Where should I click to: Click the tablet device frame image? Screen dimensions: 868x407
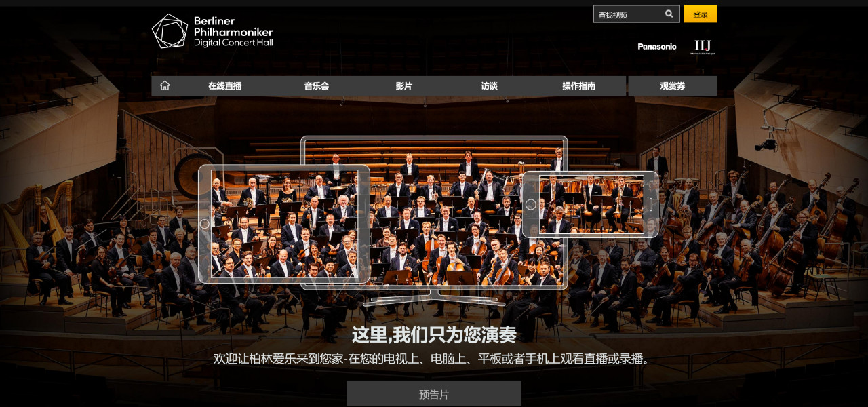pyautogui.click(x=284, y=224)
